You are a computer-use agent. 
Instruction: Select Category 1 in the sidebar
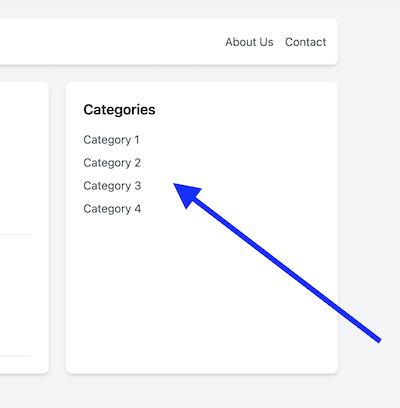click(111, 140)
